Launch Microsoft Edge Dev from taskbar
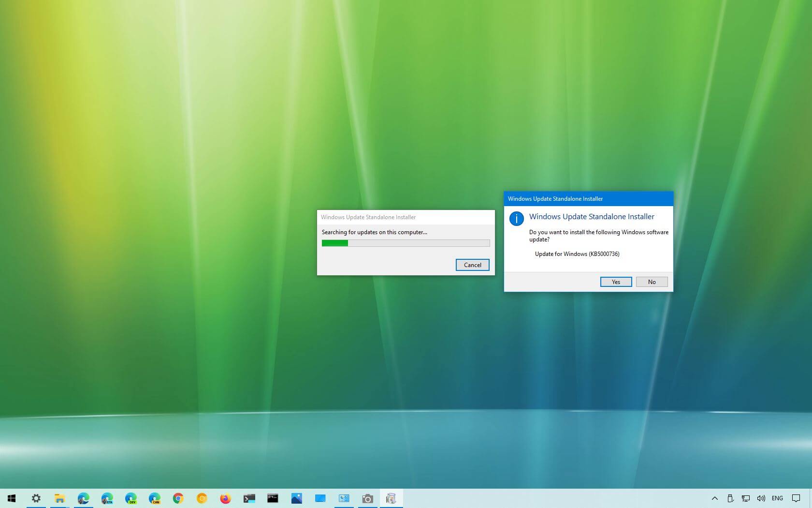812x508 pixels. [130, 498]
